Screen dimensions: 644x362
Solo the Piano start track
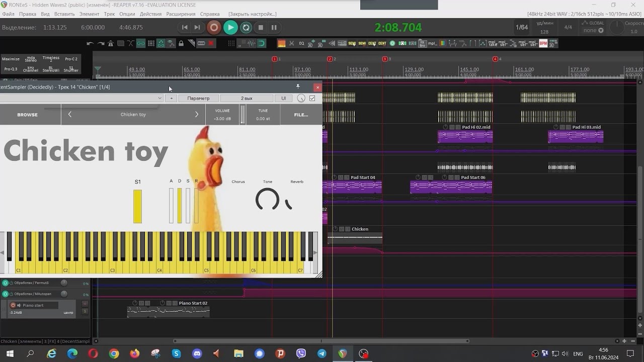pos(85,311)
